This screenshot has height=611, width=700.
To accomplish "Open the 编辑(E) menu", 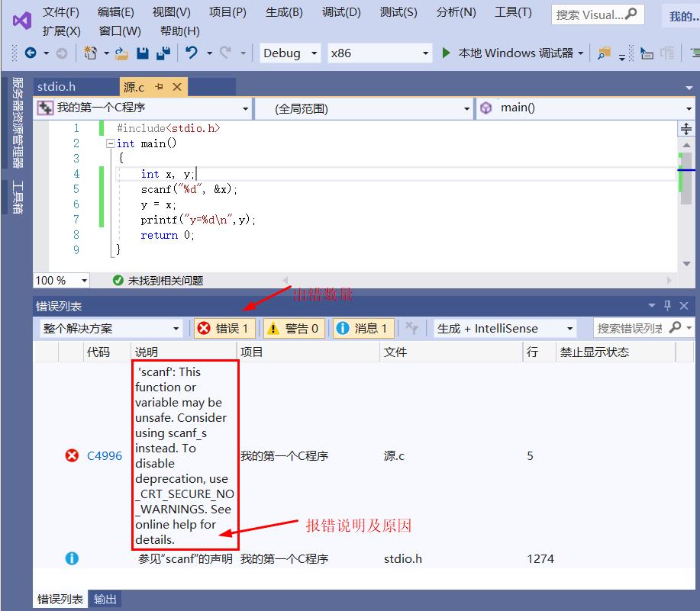I will point(115,12).
